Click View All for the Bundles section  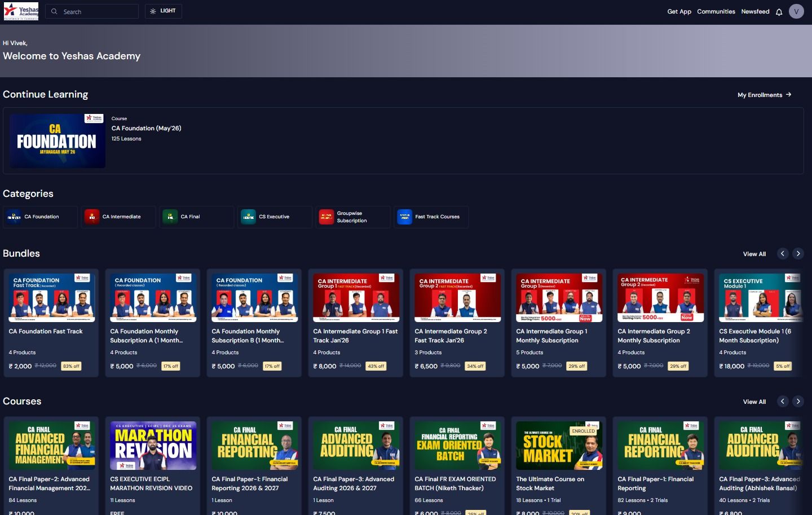(754, 254)
